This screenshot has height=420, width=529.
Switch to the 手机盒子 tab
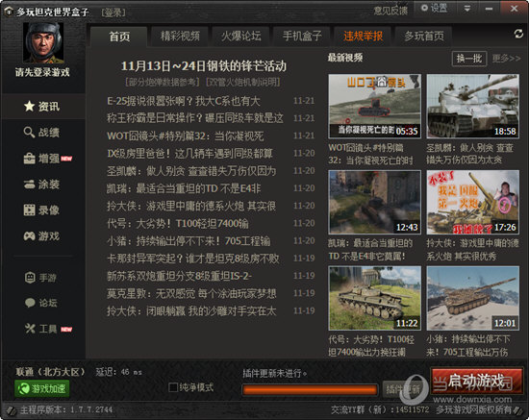click(302, 37)
